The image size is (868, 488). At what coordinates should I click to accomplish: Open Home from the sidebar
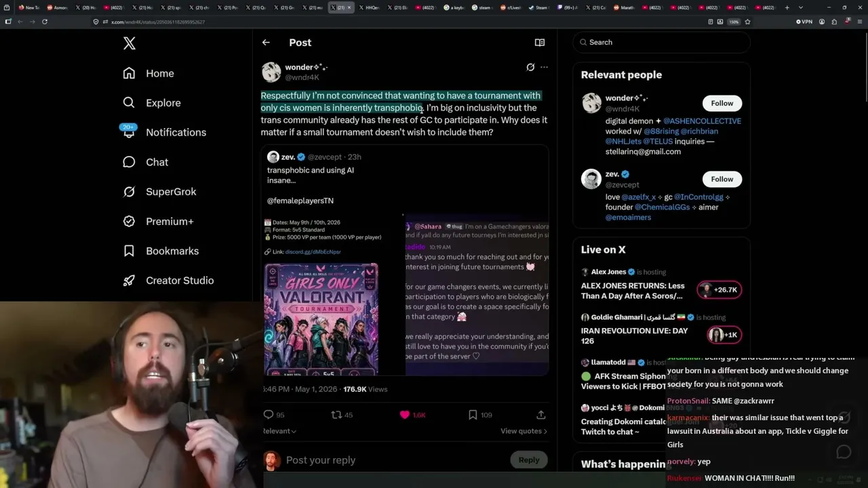(149, 73)
